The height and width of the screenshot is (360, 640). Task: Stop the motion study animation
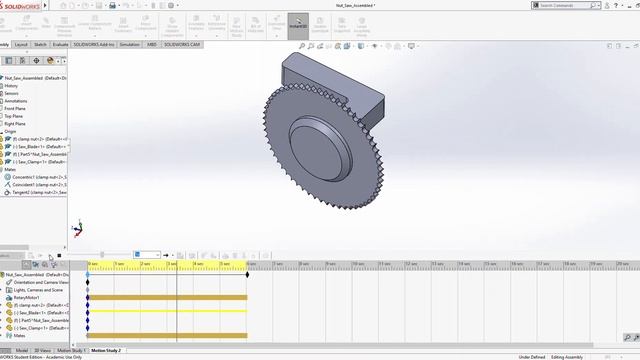tap(59, 256)
